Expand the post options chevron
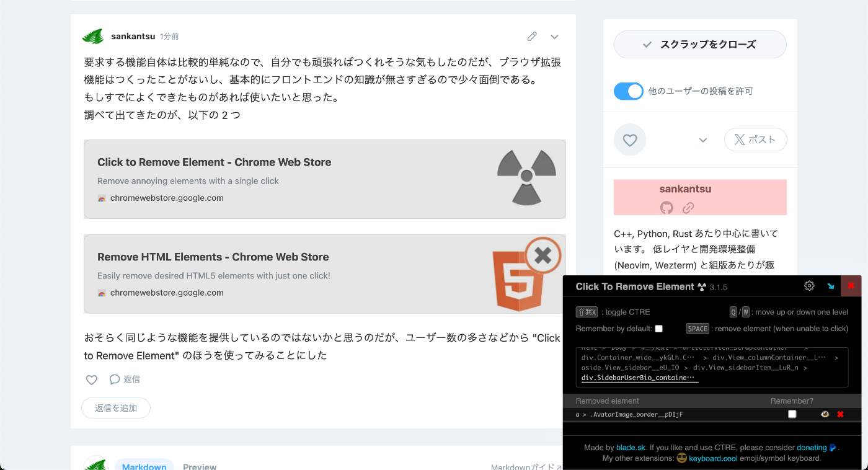868x470 pixels. click(554, 37)
